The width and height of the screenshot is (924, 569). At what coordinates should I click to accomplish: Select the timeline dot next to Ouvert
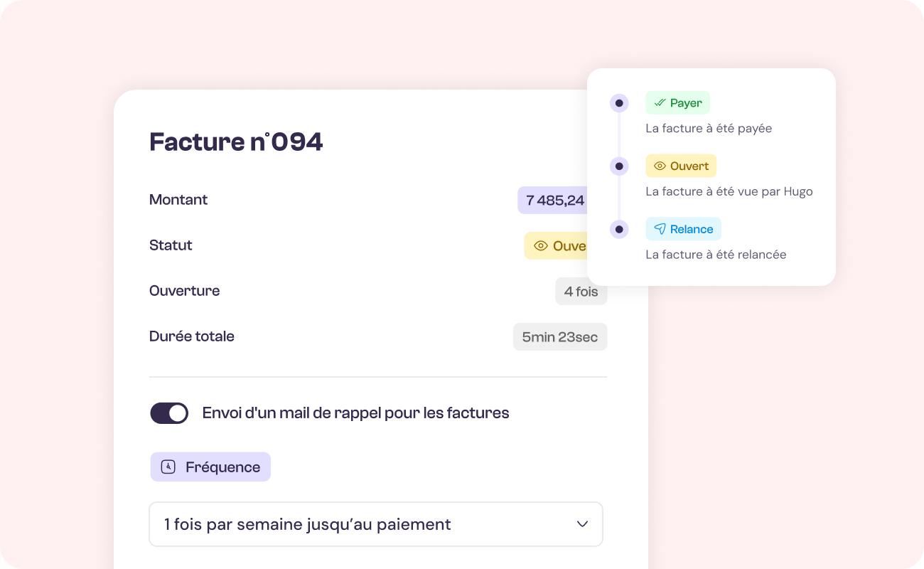coord(619,166)
